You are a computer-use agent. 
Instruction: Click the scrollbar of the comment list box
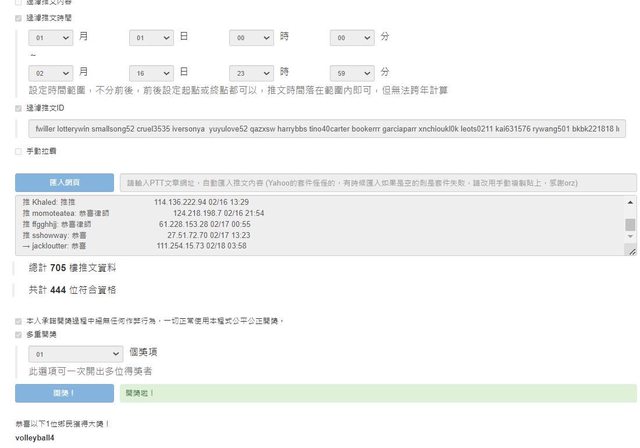[x=630, y=224]
